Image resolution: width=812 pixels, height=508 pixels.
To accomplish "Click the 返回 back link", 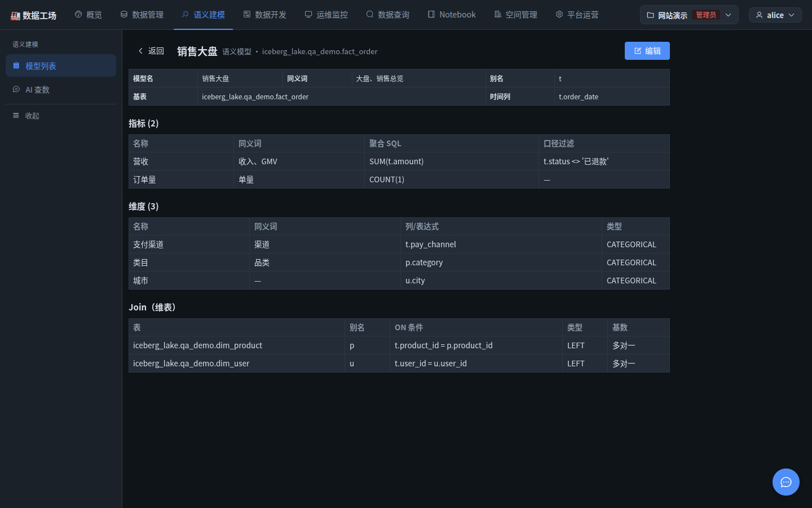I will [x=151, y=51].
